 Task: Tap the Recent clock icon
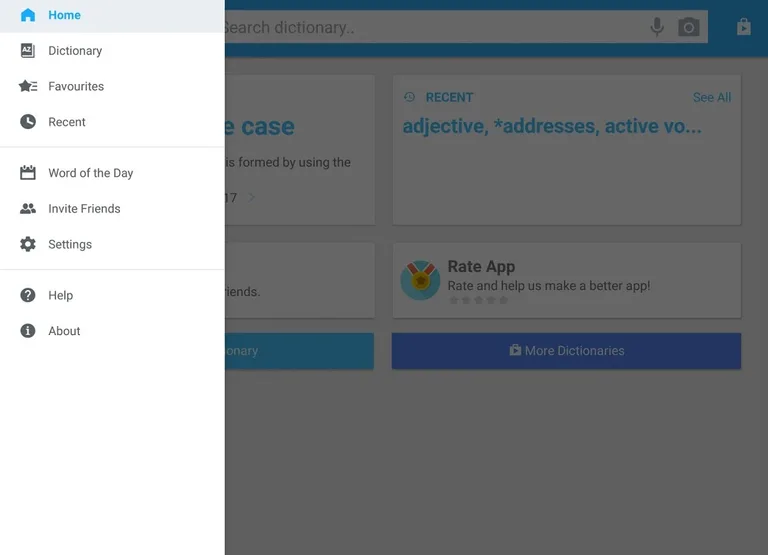click(x=28, y=122)
